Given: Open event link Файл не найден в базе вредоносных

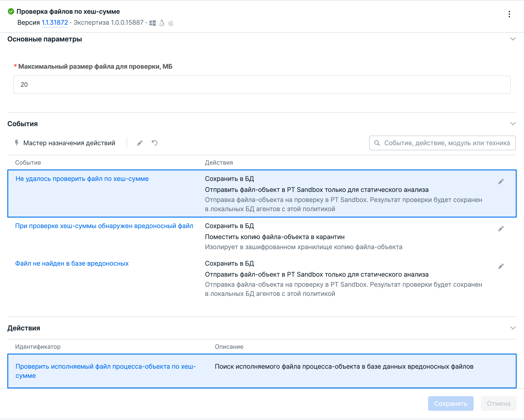Looking at the screenshot, I should click(72, 263).
